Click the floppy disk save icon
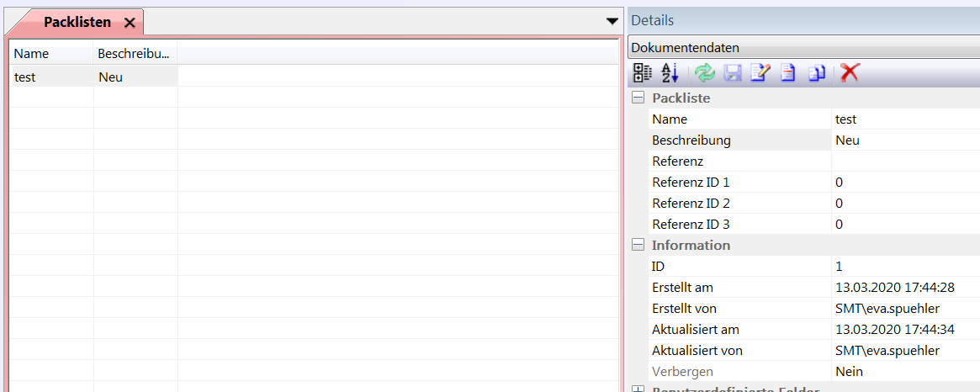 pyautogui.click(x=733, y=73)
